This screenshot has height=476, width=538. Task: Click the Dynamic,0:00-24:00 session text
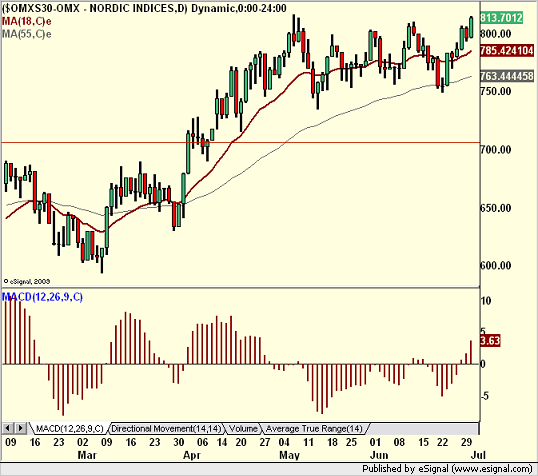(239, 8)
